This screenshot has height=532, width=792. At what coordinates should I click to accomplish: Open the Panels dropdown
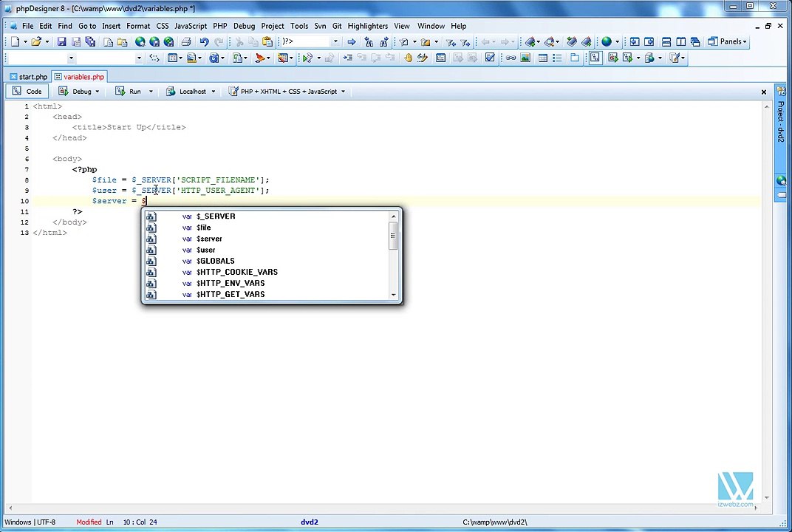727,41
